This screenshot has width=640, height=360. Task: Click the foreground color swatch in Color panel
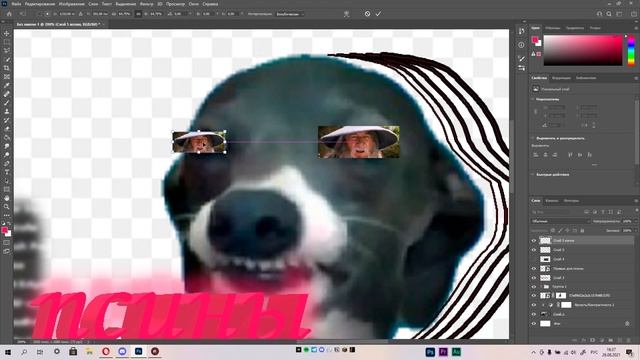535,40
